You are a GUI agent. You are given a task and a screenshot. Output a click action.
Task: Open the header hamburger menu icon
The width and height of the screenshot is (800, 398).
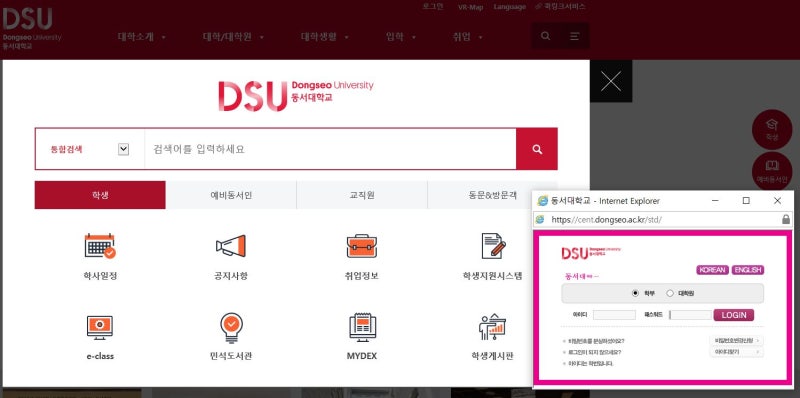coord(574,36)
